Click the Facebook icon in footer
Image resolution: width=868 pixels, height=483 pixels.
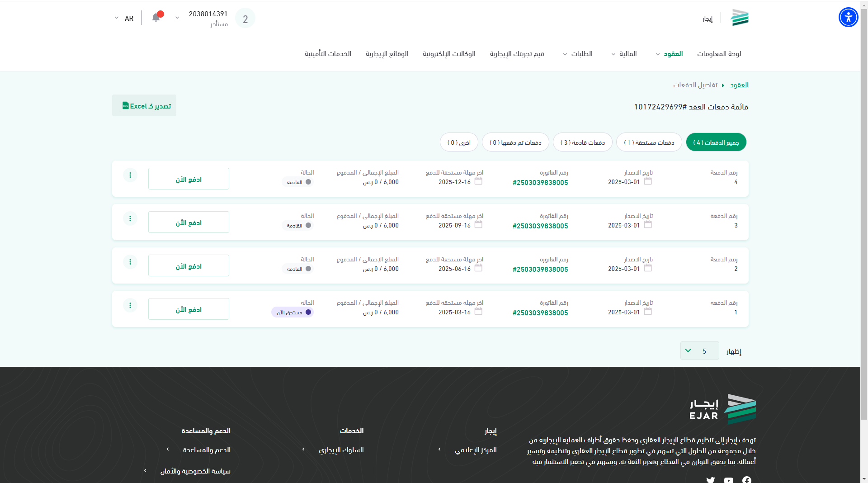pyautogui.click(x=747, y=480)
